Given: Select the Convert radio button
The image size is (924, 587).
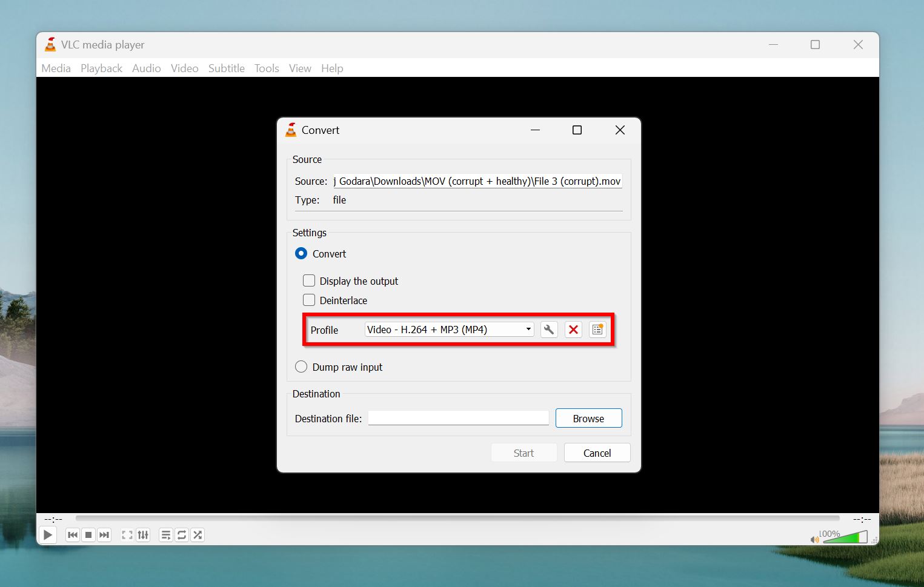Looking at the screenshot, I should pos(301,253).
